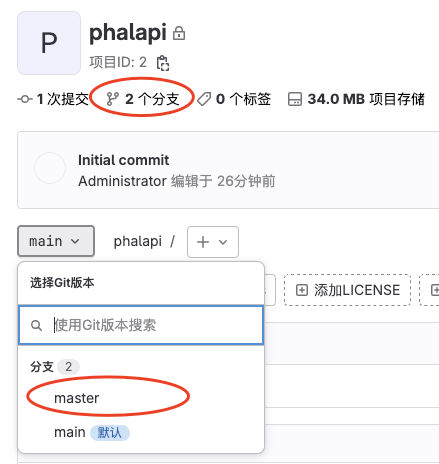Click the 添加LICENSE button

[x=347, y=290]
